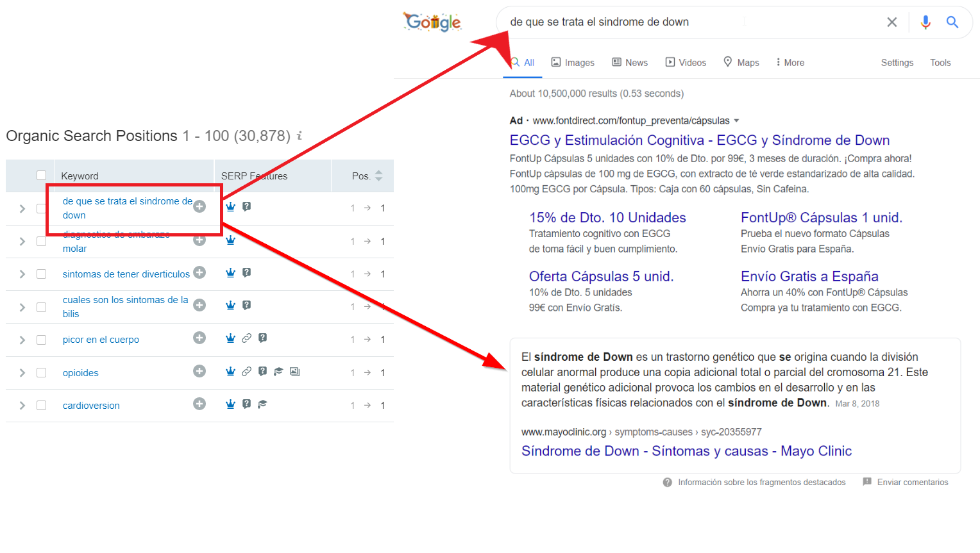Click the microphone voice search icon
980x553 pixels.
coord(925,22)
